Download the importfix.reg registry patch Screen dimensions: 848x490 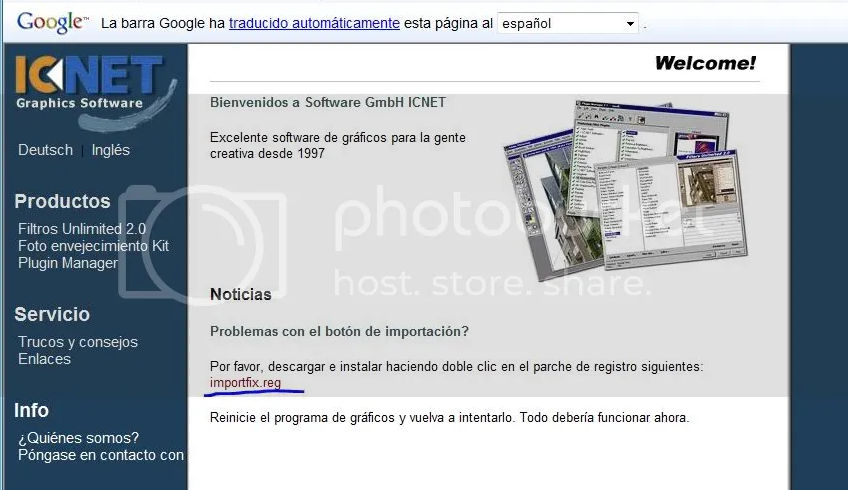coord(246,382)
